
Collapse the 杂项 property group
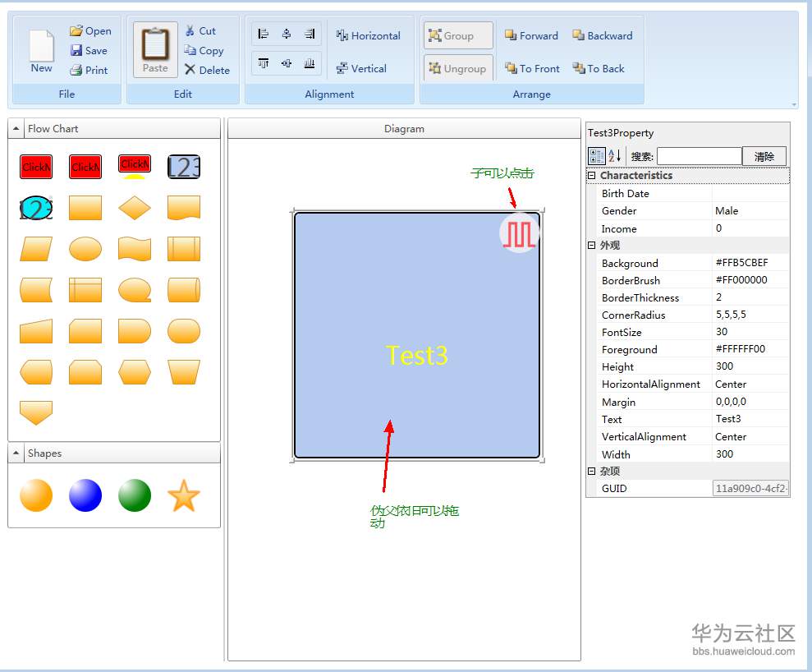pyautogui.click(x=591, y=471)
